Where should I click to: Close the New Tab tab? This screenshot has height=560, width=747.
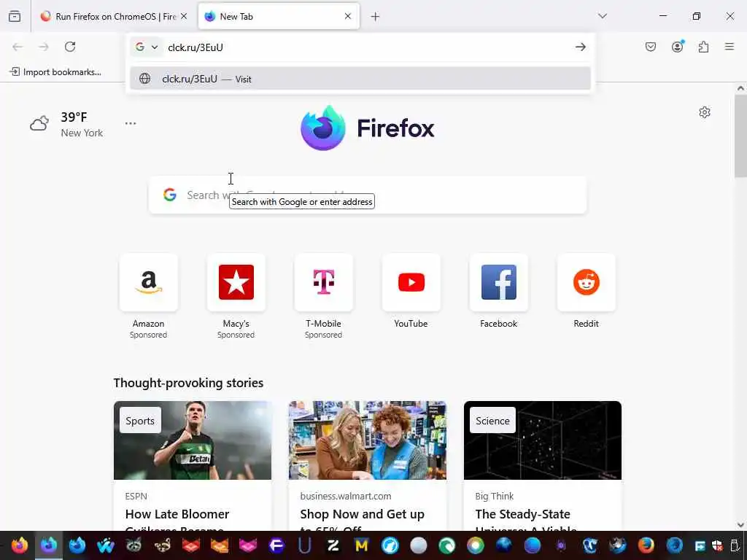coord(348,16)
